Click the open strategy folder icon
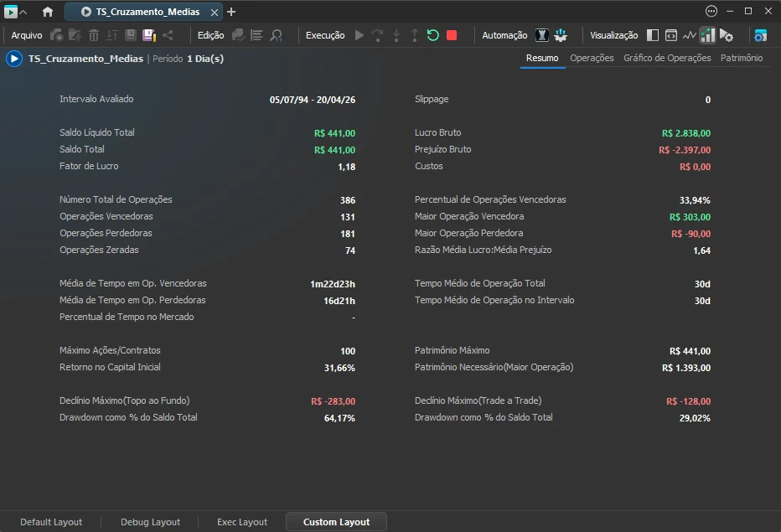 75,35
